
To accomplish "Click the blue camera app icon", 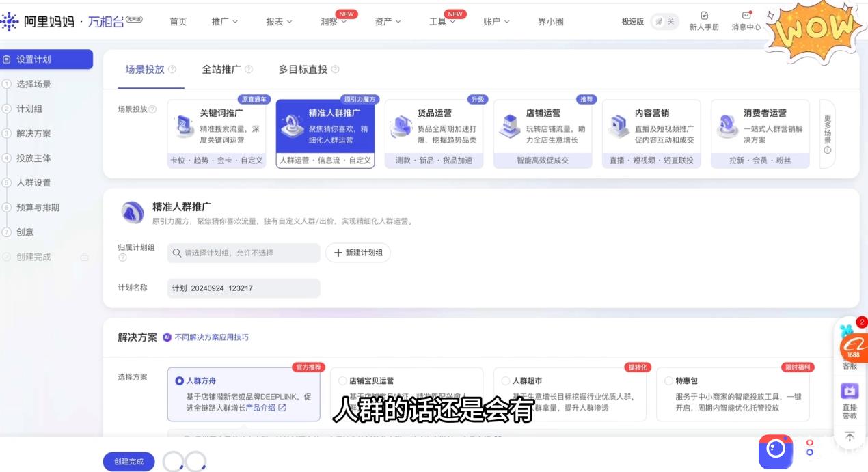I will coord(776,451).
